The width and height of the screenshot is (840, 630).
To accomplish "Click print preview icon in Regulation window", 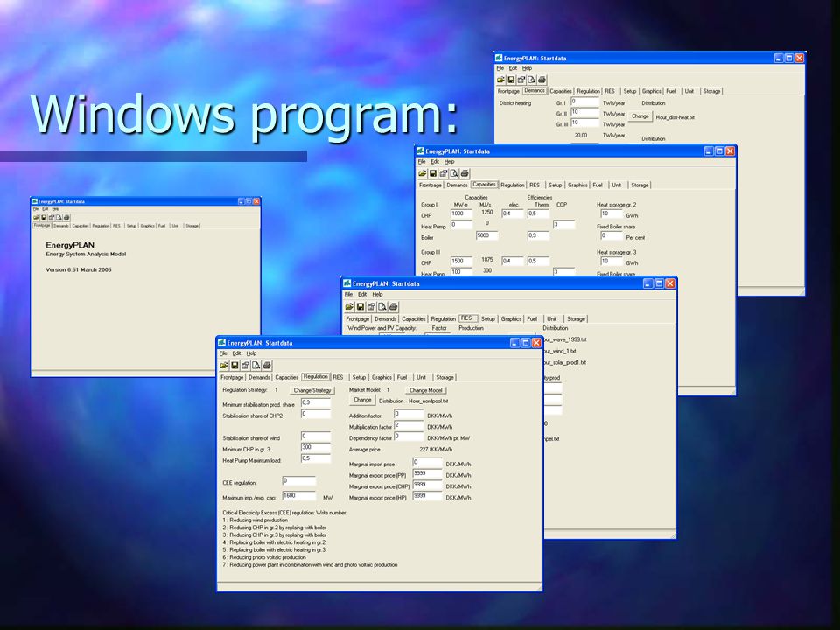I will pyautogui.click(x=256, y=366).
